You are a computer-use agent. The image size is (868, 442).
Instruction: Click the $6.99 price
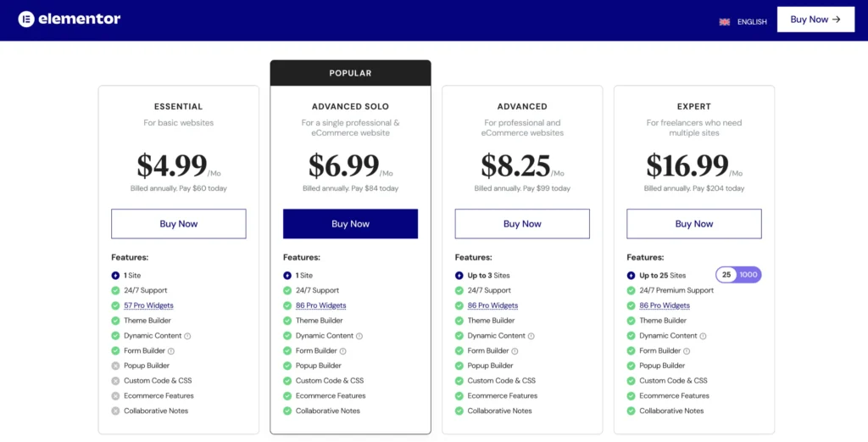coord(344,165)
